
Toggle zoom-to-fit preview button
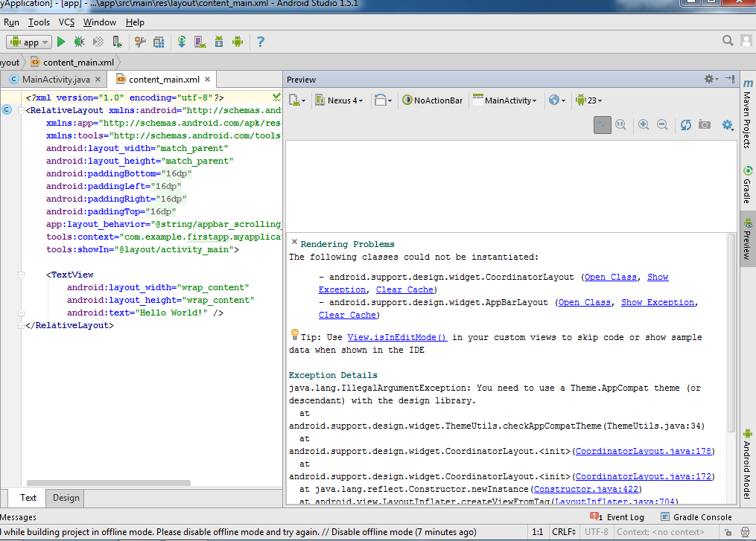602,125
